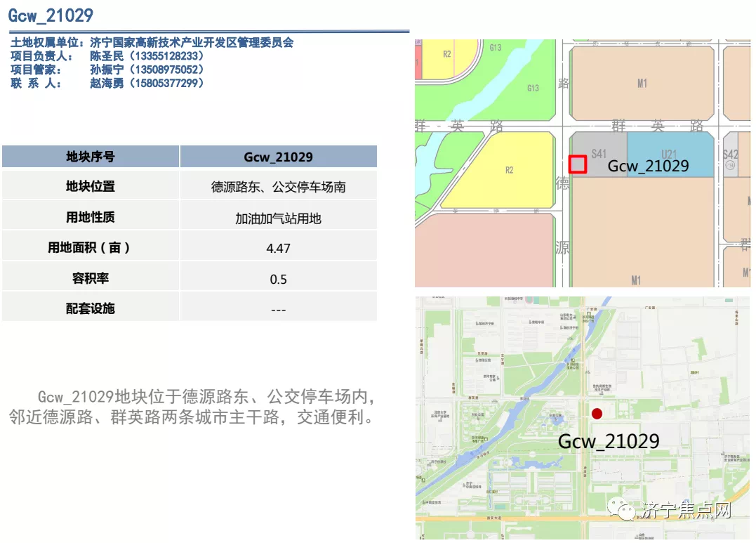Click "R2" label in the large yellow parcel
Image resolution: width=756 pixels, height=543 pixels.
click(x=509, y=170)
